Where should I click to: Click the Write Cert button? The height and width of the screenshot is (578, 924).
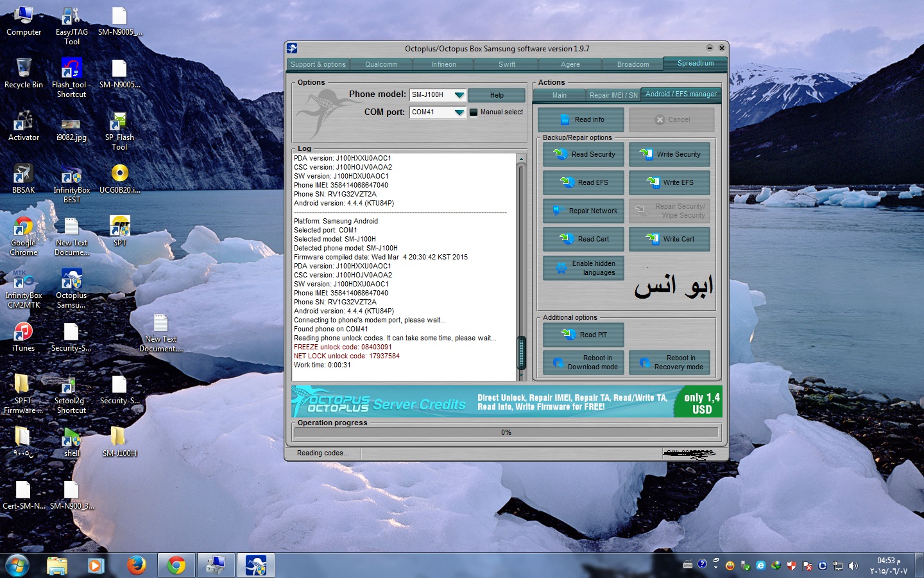pyautogui.click(x=669, y=239)
